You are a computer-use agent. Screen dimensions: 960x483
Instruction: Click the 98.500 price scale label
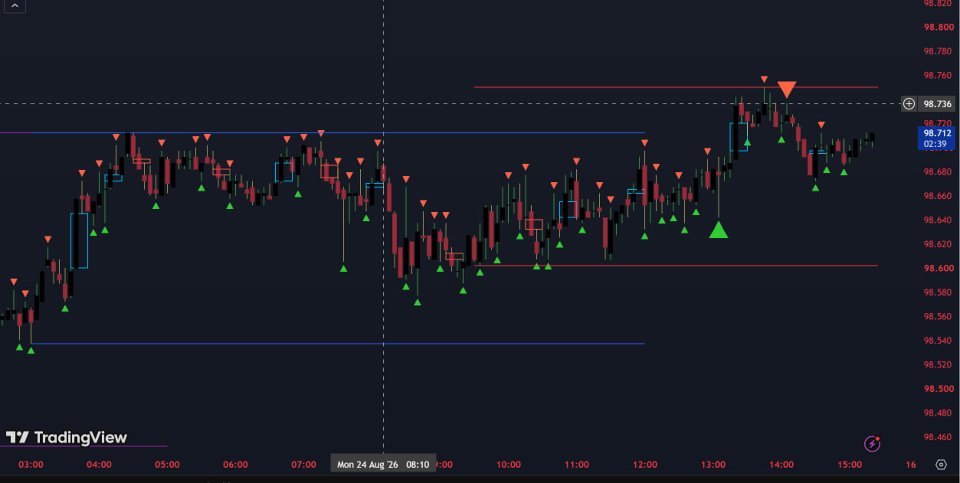(937, 389)
